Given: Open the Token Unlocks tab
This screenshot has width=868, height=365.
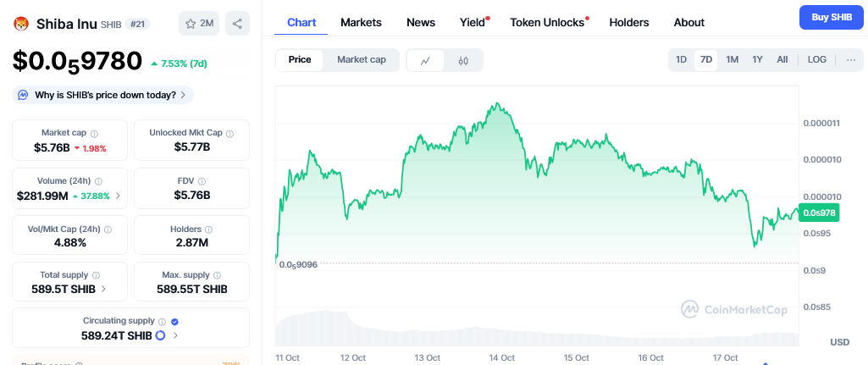Looking at the screenshot, I should [547, 23].
